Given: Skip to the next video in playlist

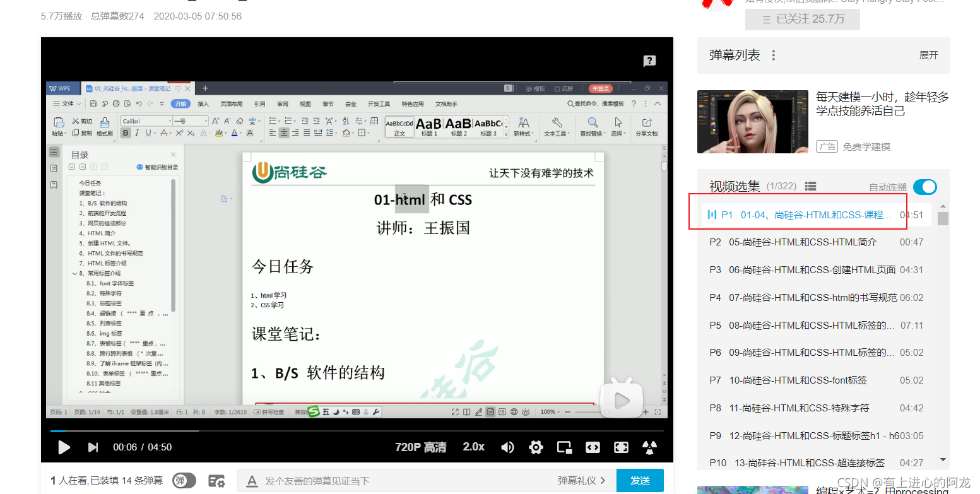Looking at the screenshot, I should 93,447.
